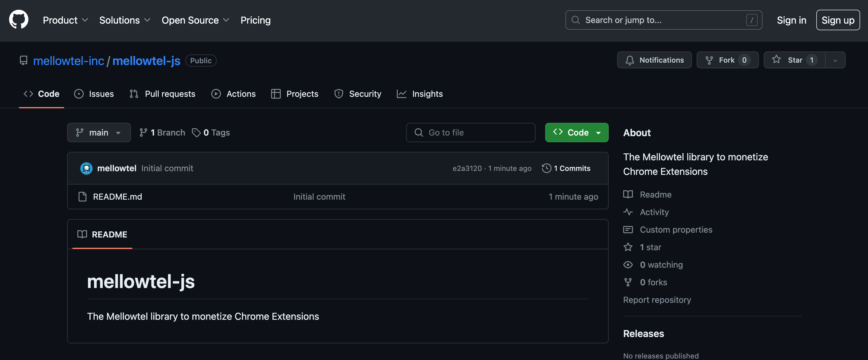868x360 pixels.
Task: Click the GitHub home logo
Action: click(x=18, y=19)
